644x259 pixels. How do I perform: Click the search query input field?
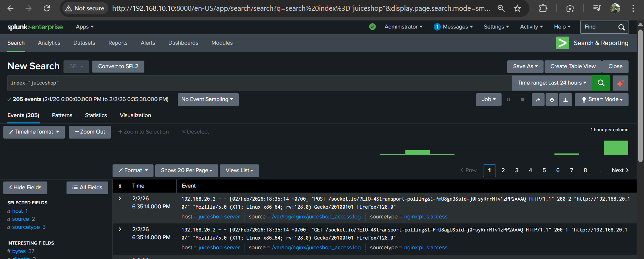point(259,83)
